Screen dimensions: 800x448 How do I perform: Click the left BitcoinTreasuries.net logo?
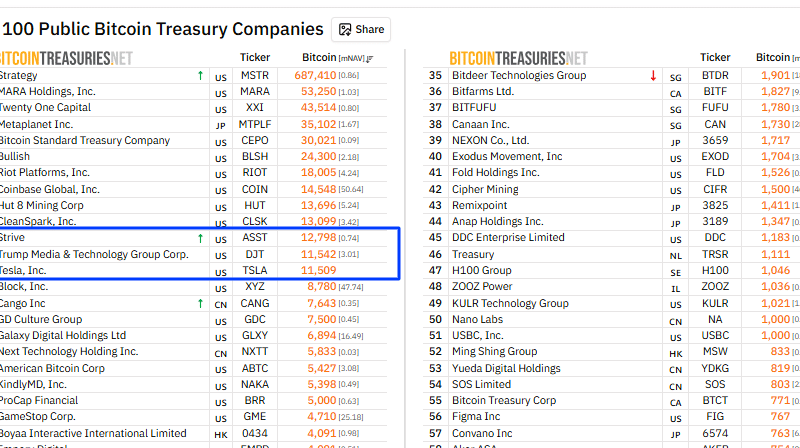coord(66,59)
